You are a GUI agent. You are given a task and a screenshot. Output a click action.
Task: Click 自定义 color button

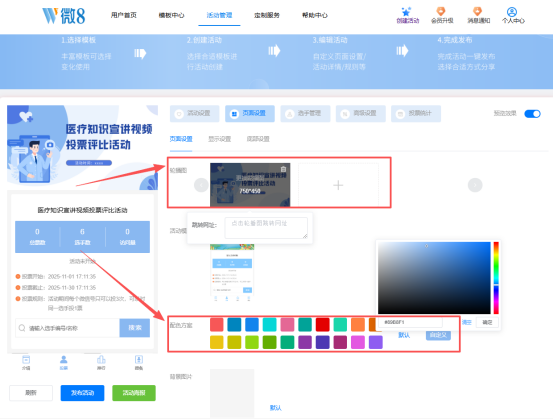(x=438, y=335)
